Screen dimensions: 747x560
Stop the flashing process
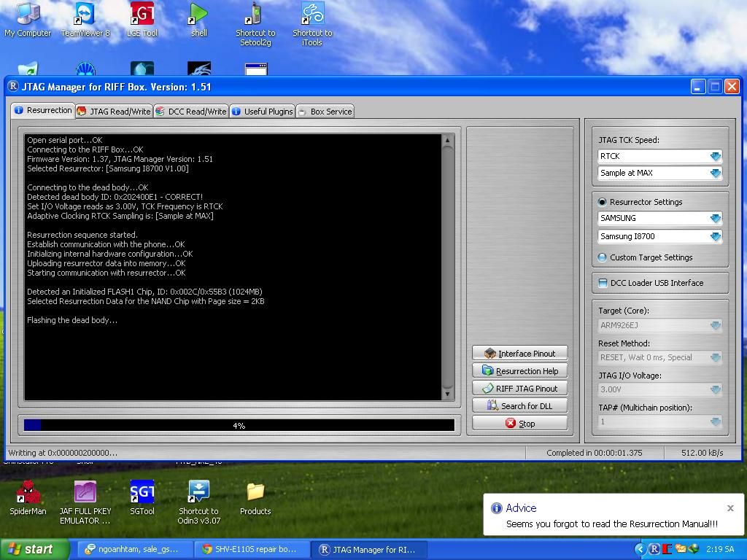point(519,424)
